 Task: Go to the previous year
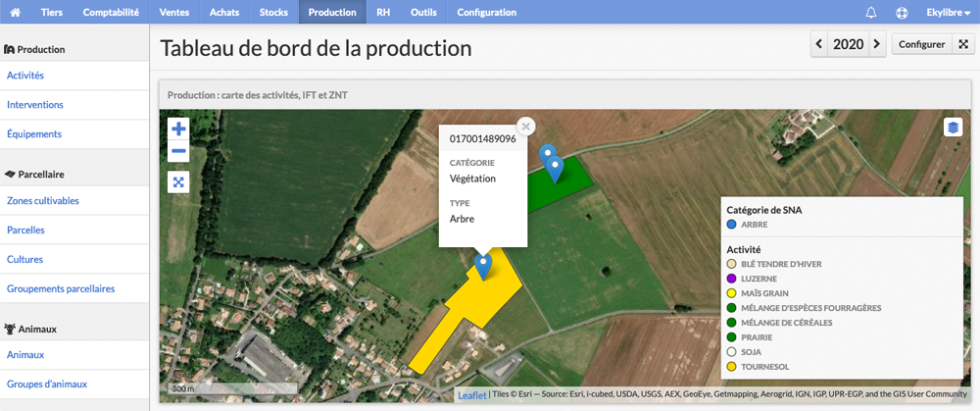click(x=820, y=44)
